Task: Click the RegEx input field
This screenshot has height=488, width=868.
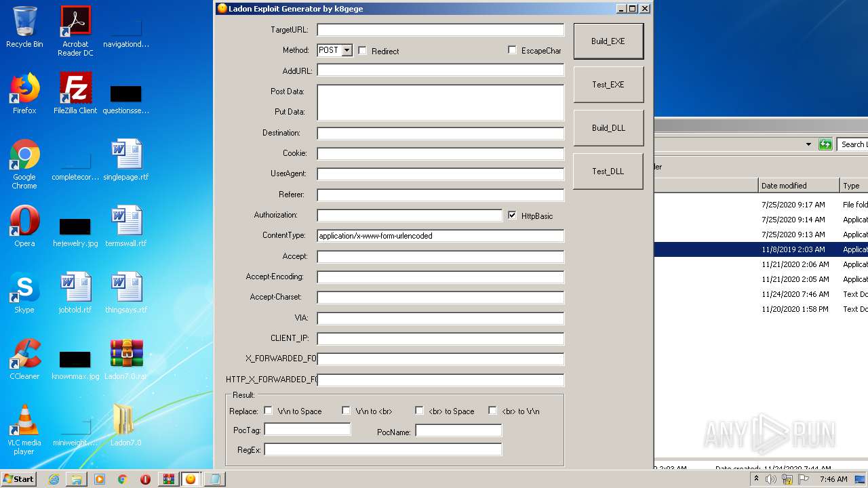Action: pos(383,449)
